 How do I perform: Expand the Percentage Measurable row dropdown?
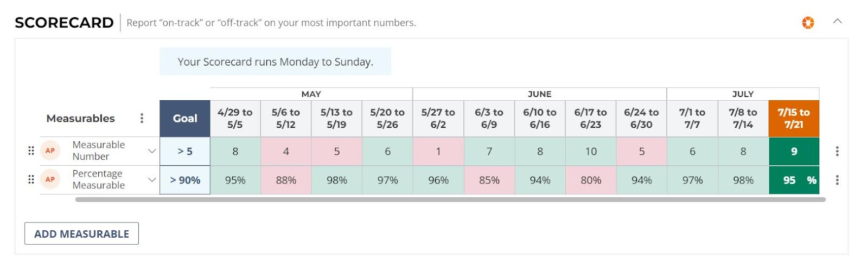(x=152, y=180)
